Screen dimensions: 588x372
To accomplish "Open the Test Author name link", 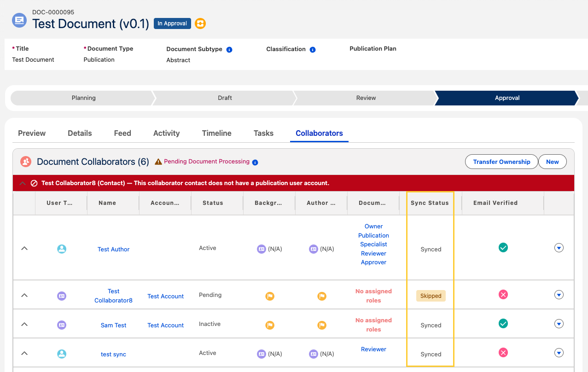I will (x=113, y=249).
